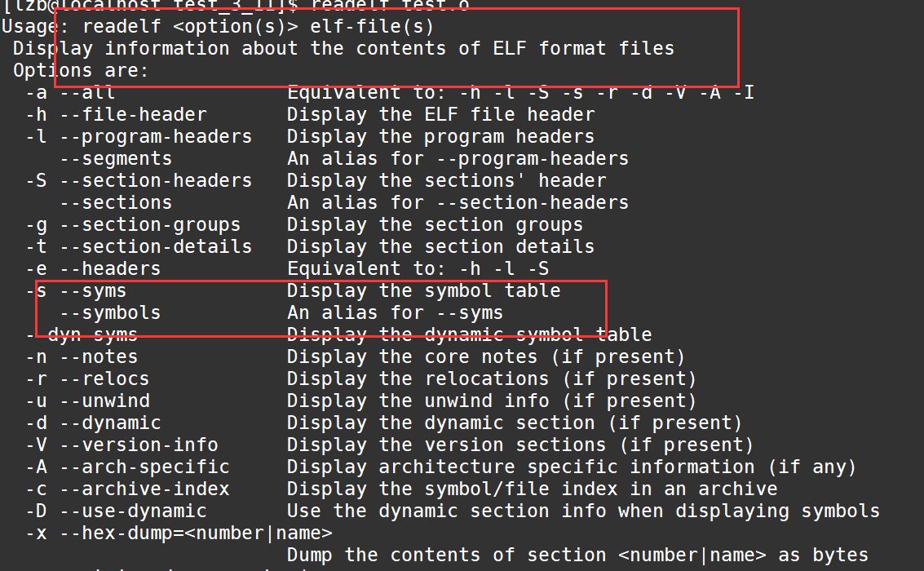
Task: Click the --section-headers option text
Action: coord(155,180)
